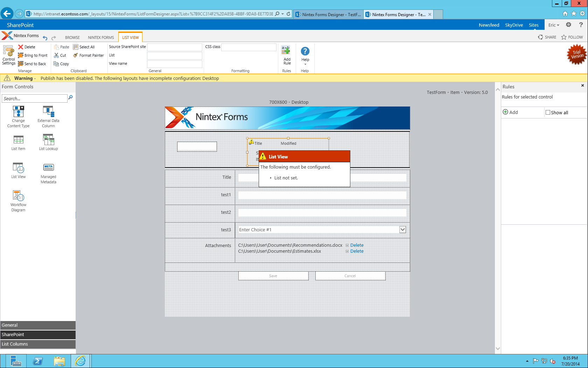Click the search magnifier in Form Controls

pyautogui.click(x=70, y=97)
